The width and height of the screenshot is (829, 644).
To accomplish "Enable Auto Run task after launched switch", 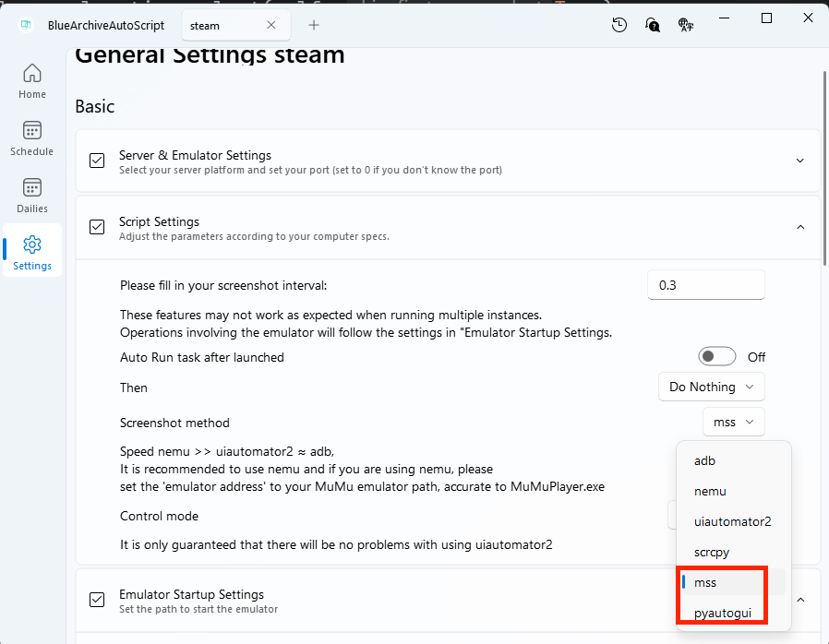I will tap(717, 357).
